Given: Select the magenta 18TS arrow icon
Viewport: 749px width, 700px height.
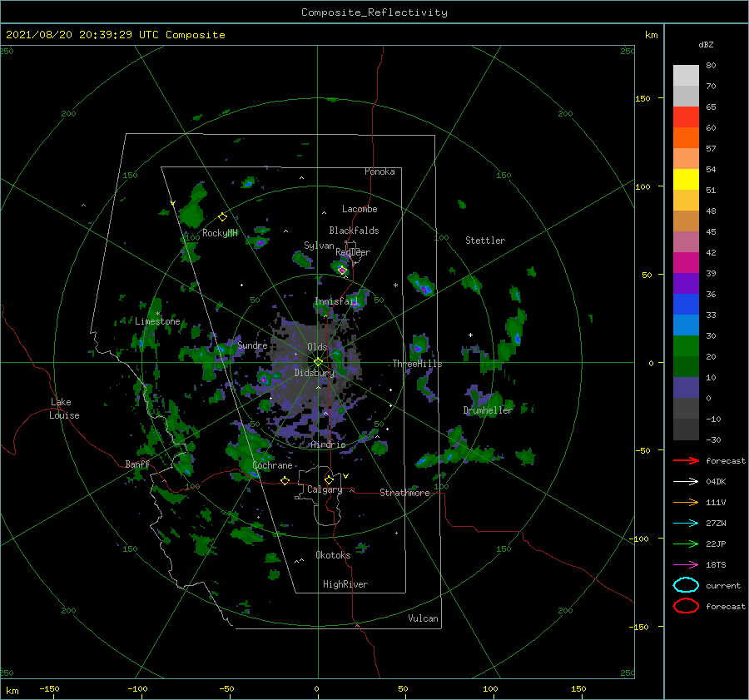Looking at the screenshot, I should pyautogui.click(x=686, y=565).
